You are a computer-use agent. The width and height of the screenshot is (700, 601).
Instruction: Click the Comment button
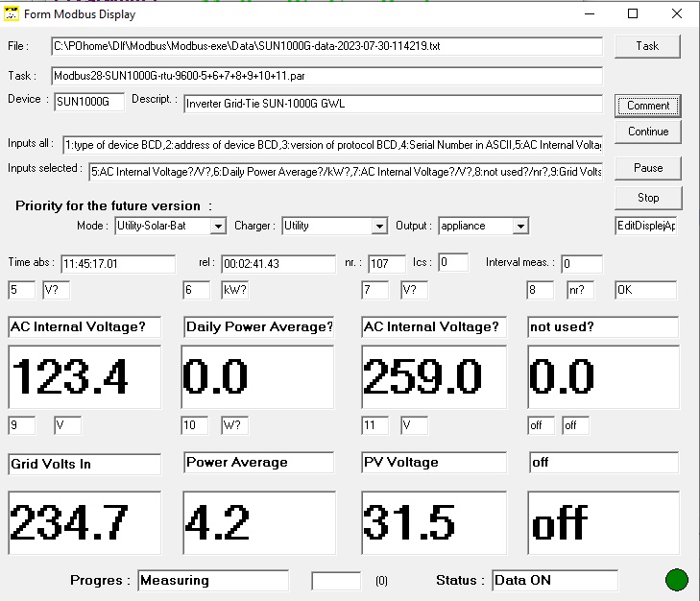tap(648, 106)
